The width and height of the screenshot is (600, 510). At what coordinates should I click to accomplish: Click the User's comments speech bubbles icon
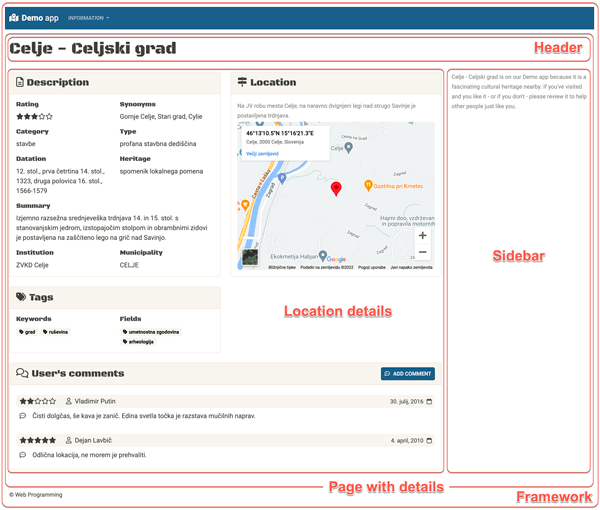tap(22, 373)
